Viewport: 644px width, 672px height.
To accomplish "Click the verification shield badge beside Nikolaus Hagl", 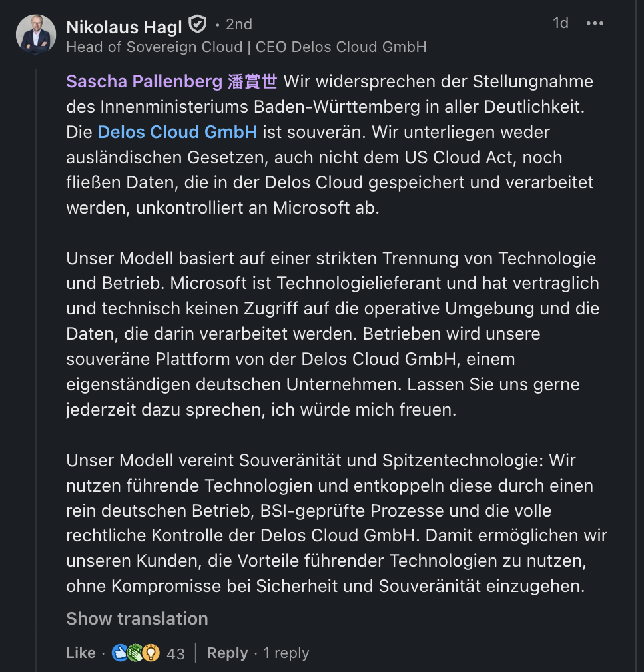I will (x=198, y=25).
